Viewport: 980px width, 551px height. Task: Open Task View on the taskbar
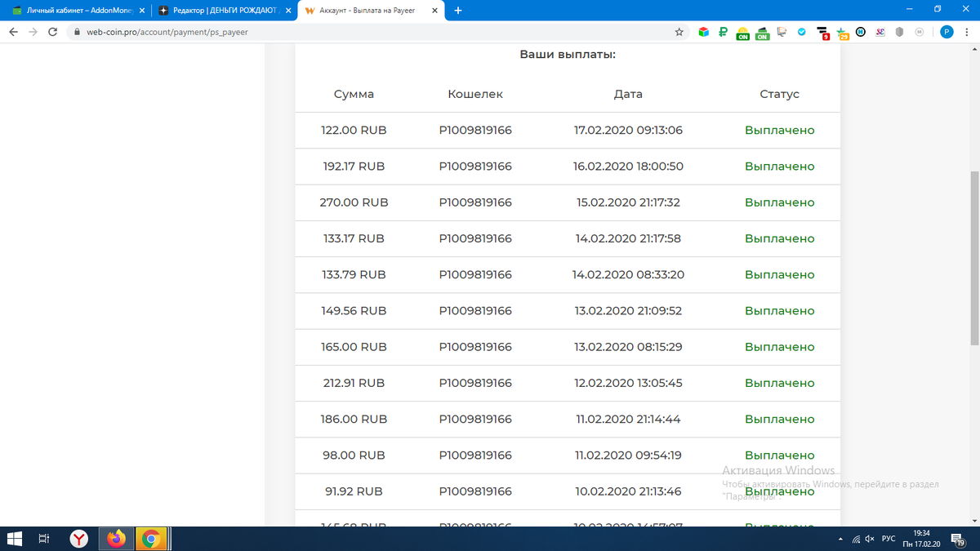[x=44, y=539]
